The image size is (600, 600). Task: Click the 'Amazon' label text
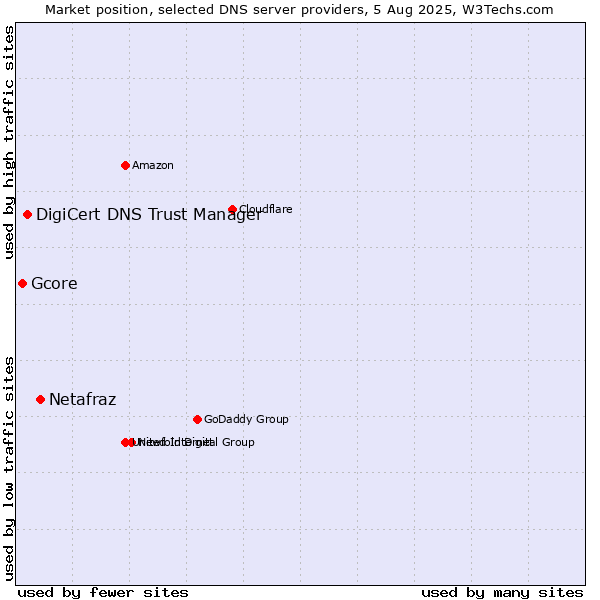(x=153, y=165)
